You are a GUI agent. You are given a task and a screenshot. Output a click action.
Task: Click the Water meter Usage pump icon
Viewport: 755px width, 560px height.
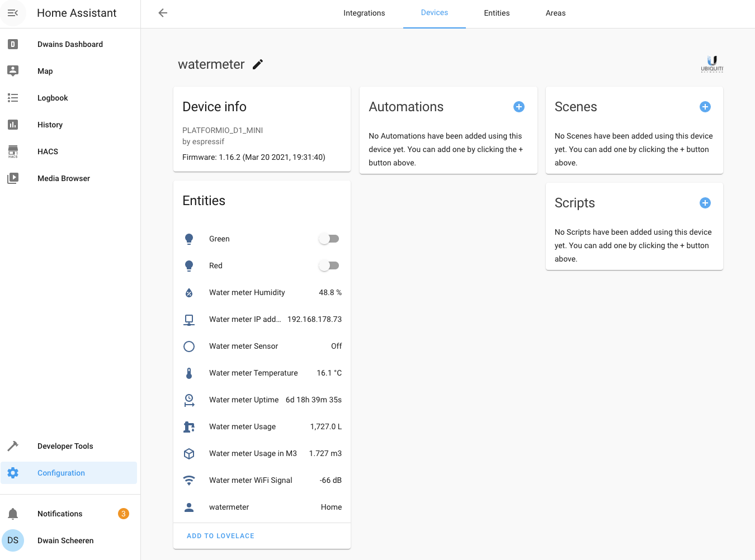189,426
